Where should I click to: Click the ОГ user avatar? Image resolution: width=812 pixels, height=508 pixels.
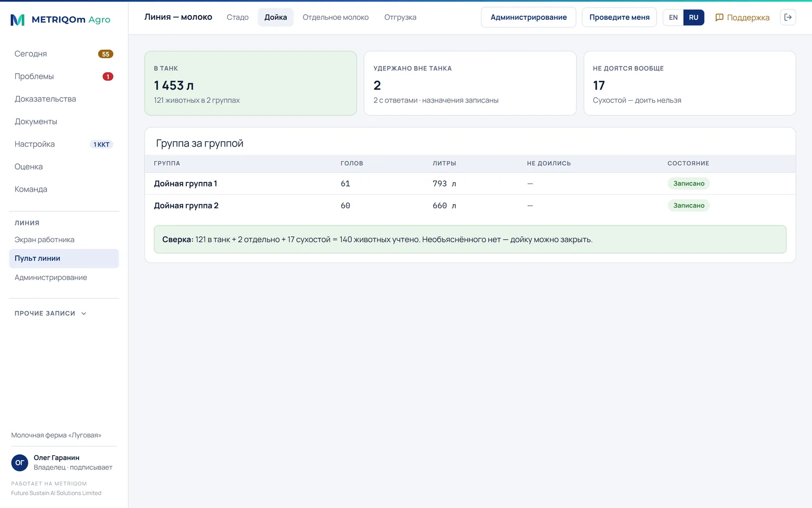point(20,462)
